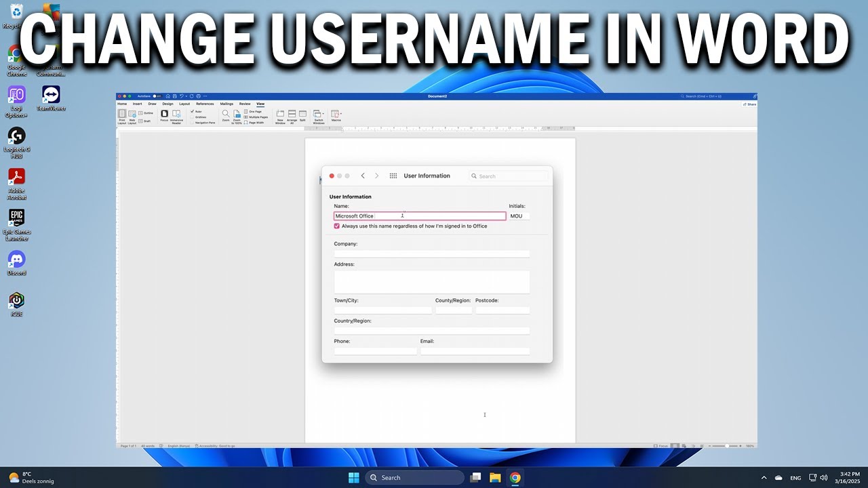Open Logi Options+ desktop shortcut
The height and width of the screenshot is (488, 868).
click(x=16, y=102)
